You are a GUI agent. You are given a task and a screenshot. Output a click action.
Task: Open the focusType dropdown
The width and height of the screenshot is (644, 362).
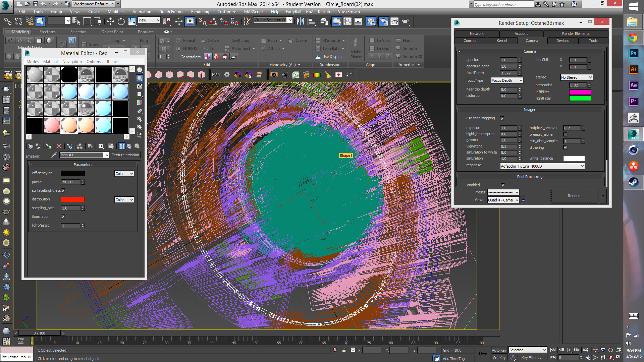pos(507,80)
